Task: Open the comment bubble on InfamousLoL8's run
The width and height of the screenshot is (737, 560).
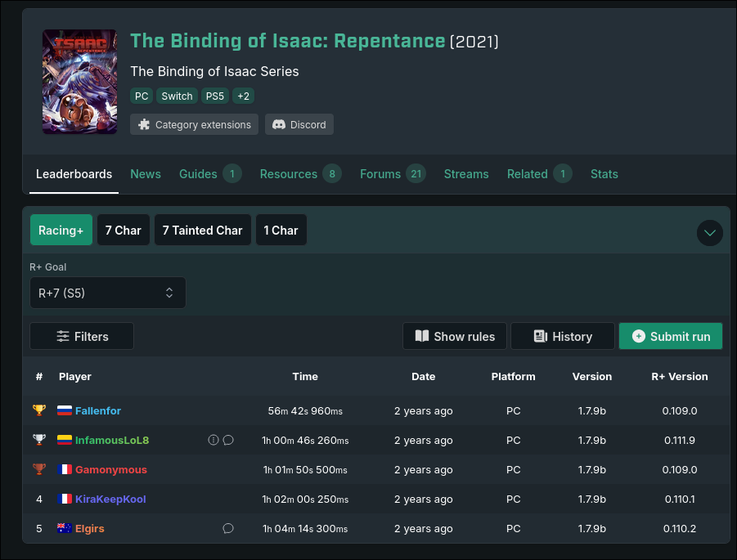Action: [x=228, y=440]
